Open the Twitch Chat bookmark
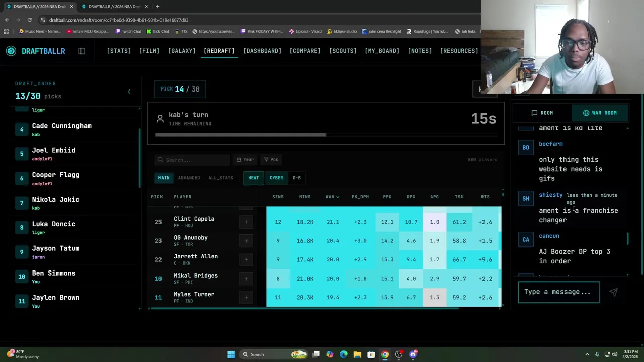The width and height of the screenshot is (644, 362). click(x=128, y=31)
